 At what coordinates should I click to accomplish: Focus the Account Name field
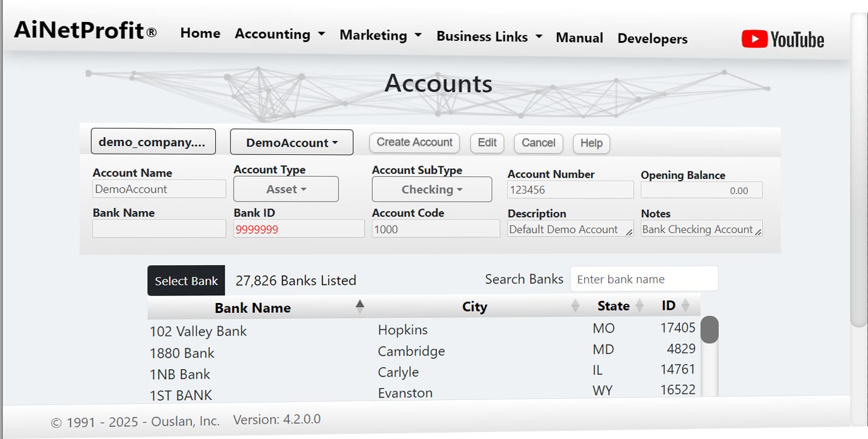pyautogui.click(x=159, y=189)
